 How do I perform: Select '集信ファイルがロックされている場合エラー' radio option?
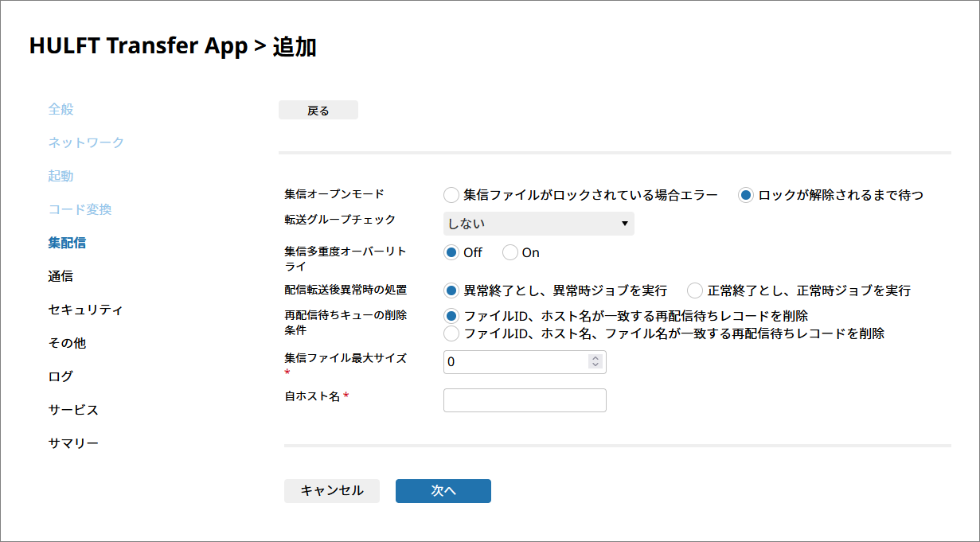(x=451, y=195)
